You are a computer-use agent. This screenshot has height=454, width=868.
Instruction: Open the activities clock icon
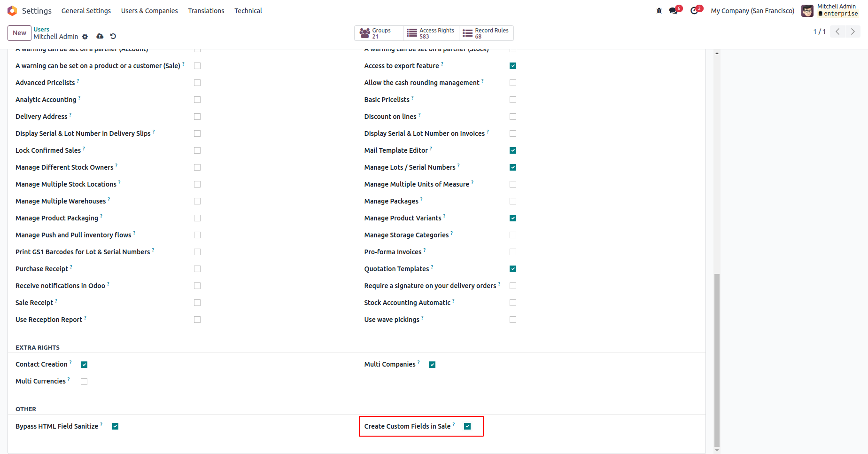point(694,11)
